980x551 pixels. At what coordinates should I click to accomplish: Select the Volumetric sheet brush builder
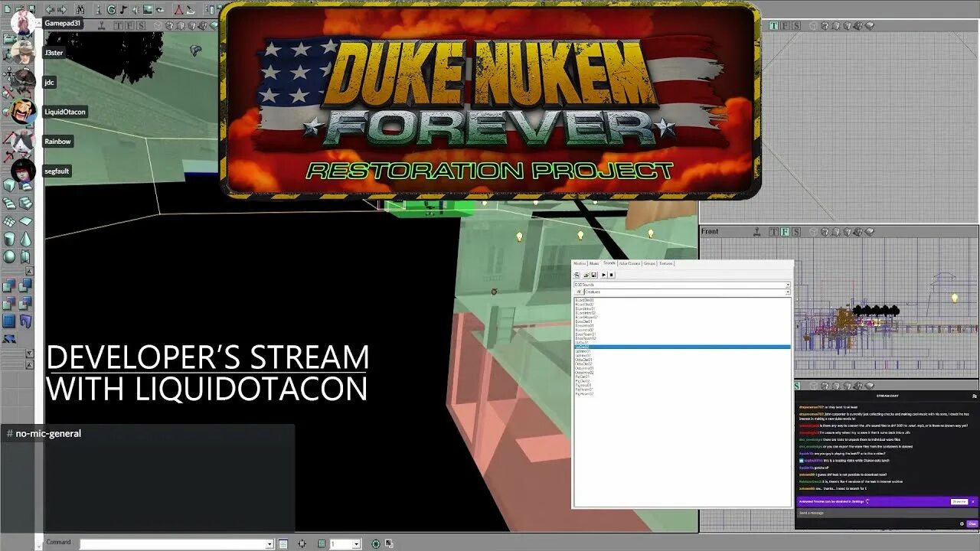coord(25,256)
